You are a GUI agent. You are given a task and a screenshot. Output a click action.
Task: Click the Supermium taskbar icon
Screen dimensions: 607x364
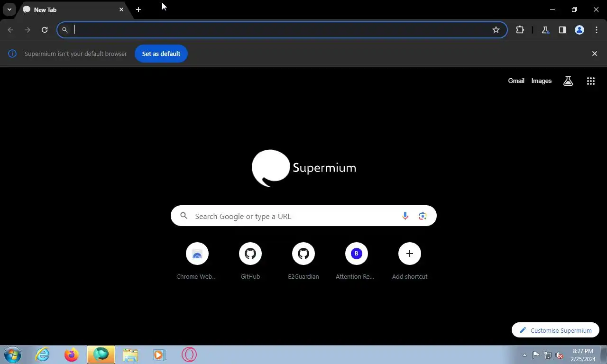point(101,355)
